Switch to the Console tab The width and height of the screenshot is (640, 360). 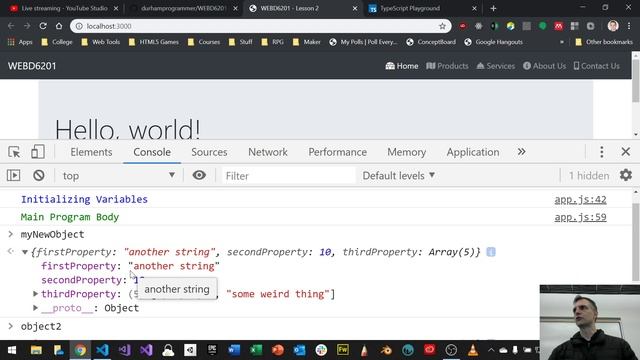(x=152, y=152)
